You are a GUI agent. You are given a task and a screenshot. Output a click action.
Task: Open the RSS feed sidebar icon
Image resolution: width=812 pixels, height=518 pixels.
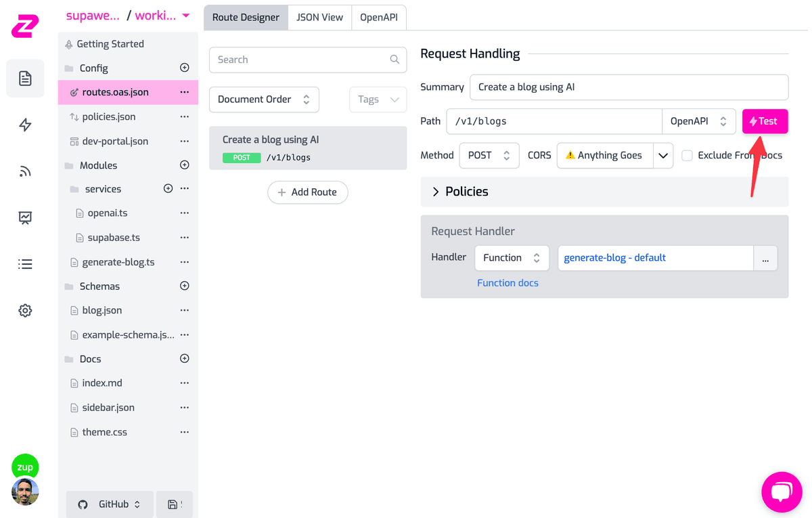25,171
